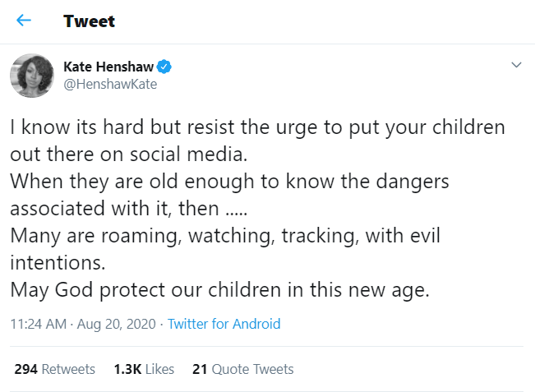View the 294 Retweets list
535x392 pixels.
tap(55, 369)
